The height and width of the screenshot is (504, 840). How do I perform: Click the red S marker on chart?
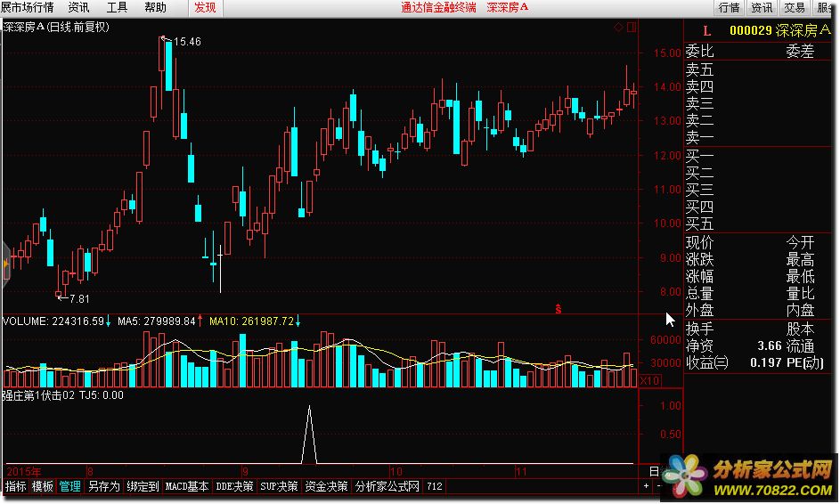[559, 309]
